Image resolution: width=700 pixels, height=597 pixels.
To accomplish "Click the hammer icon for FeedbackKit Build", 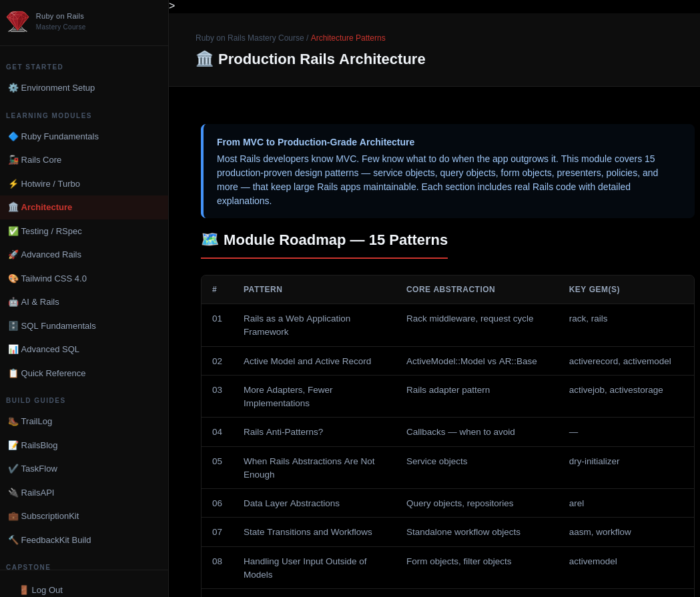I will click(13, 540).
